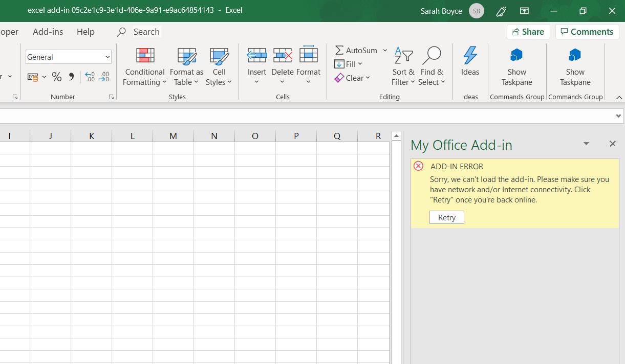Apply Percent Style format
The image size is (625, 364).
point(57,77)
